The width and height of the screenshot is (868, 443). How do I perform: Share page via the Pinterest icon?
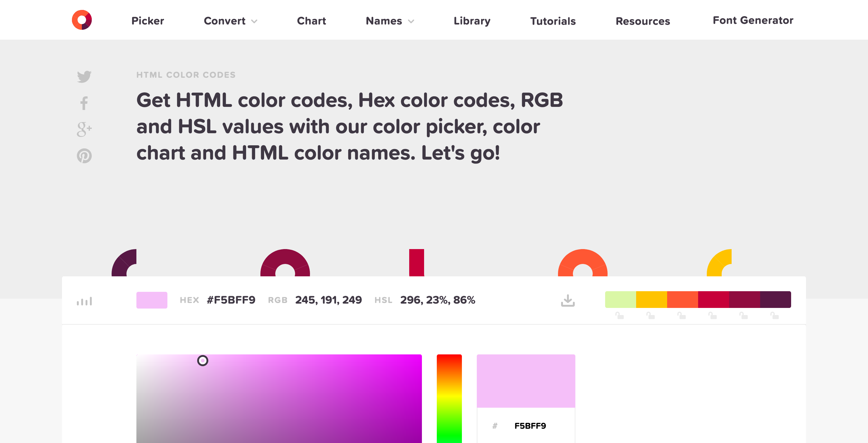(x=84, y=156)
